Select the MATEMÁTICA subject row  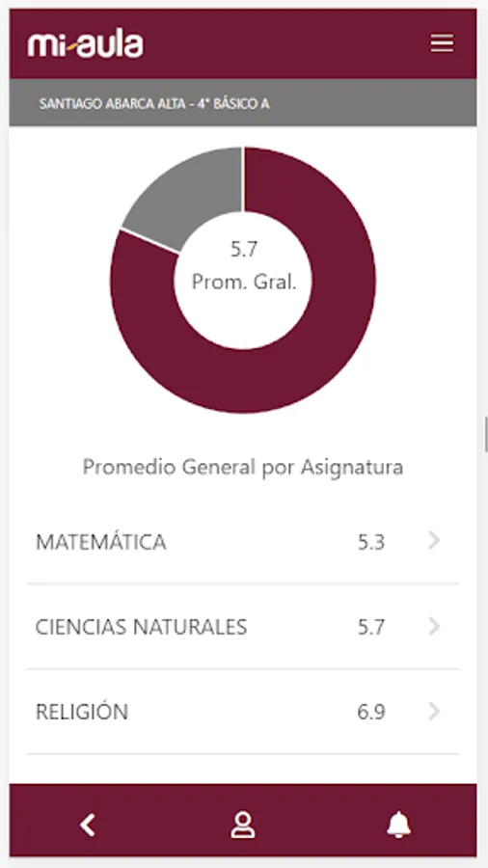point(243,541)
